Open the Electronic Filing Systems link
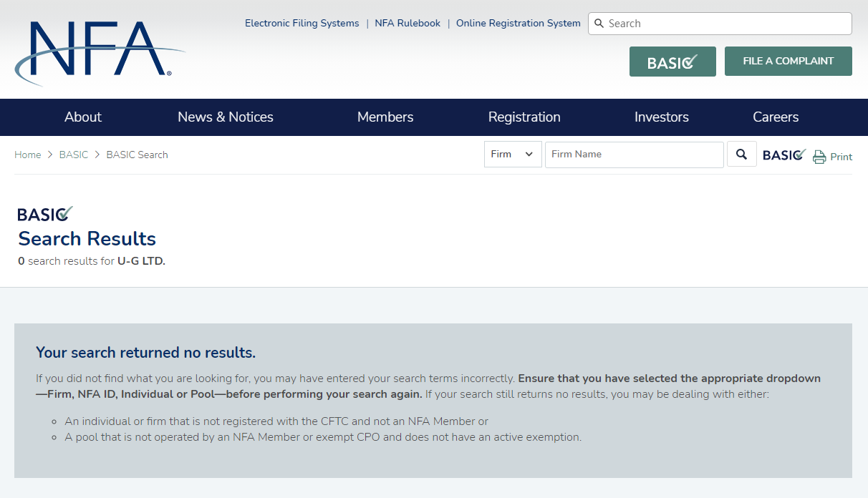 pos(302,23)
